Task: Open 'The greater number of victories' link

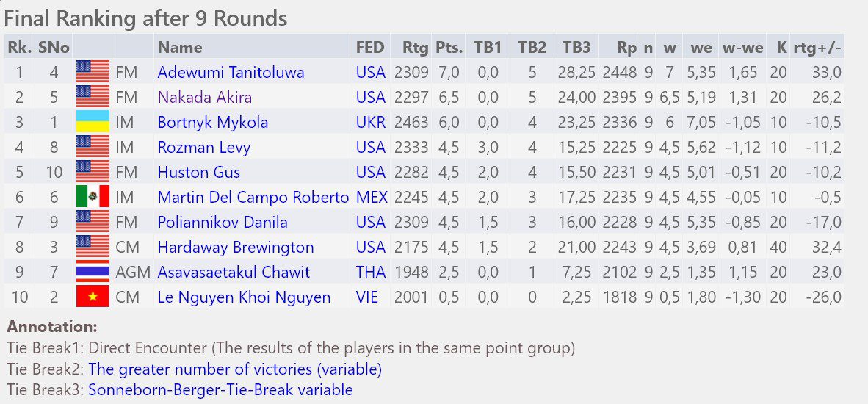Action: tap(235, 369)
